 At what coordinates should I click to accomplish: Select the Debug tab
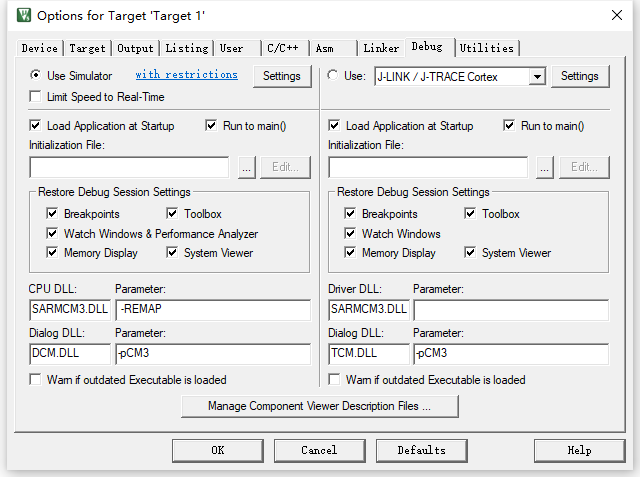(429, 47)
